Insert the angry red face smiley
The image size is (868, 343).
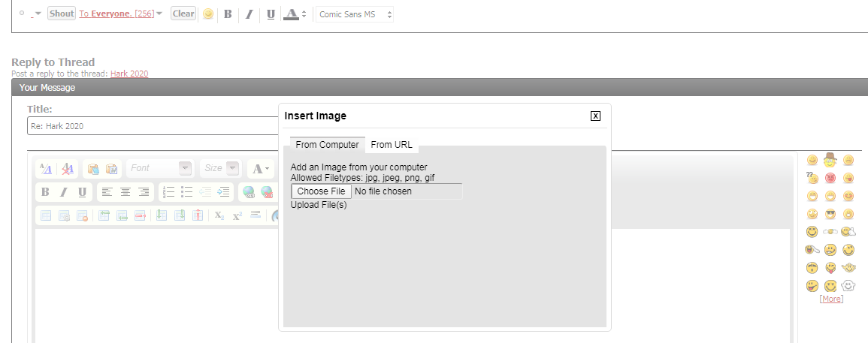click(x=830, y=178)
